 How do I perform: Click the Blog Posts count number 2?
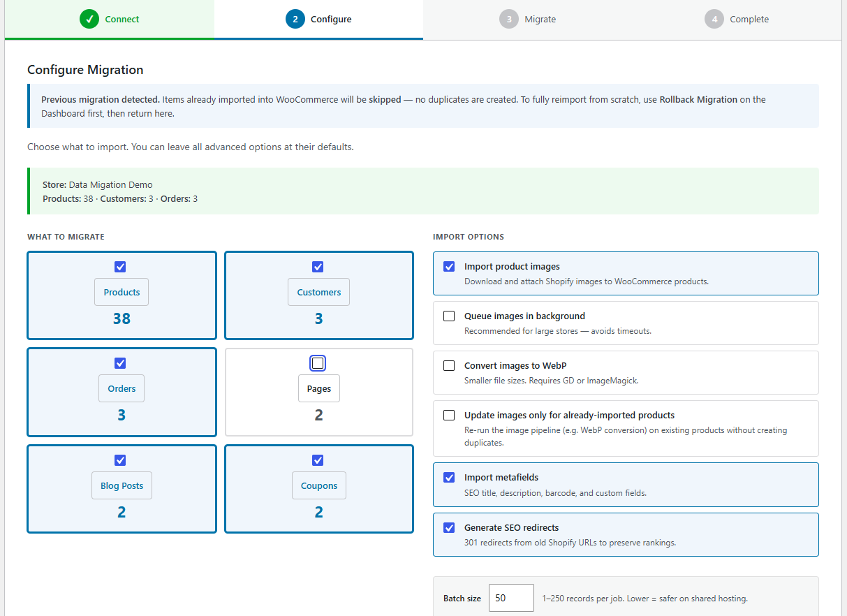(x=121, y=512)
